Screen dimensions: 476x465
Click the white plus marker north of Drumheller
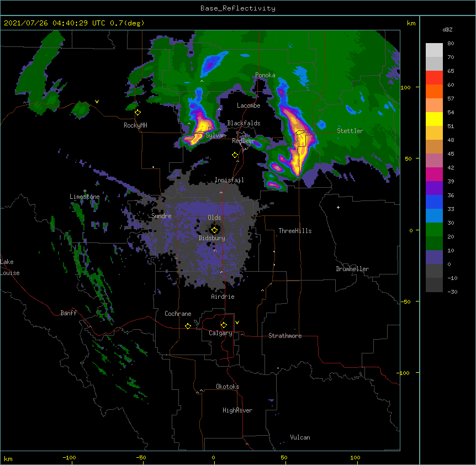pyautogui.click(x=338, y=207)
